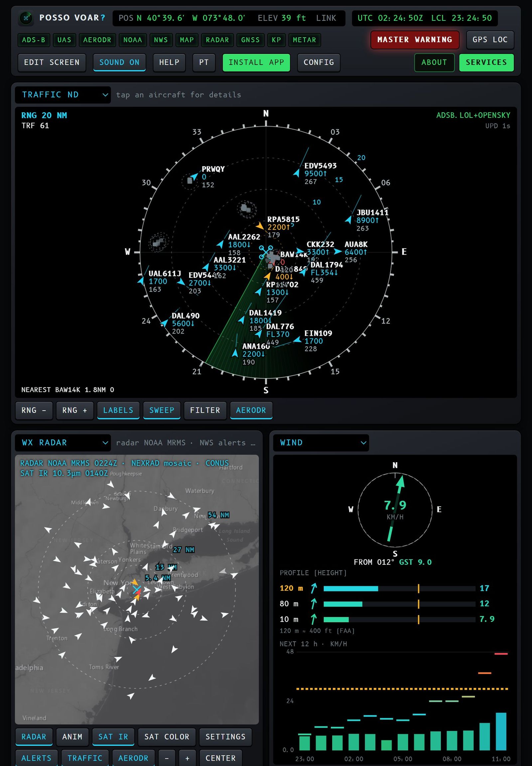Image resolution: width=532 pixels, height=766 pixels.
Task: Open the TRAFFIC ND panel dropdown
Action: pyautogui.click(x=63, y=95)
